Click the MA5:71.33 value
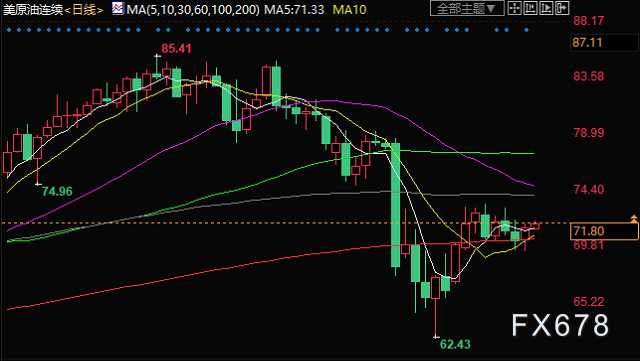 pos(294,9)
